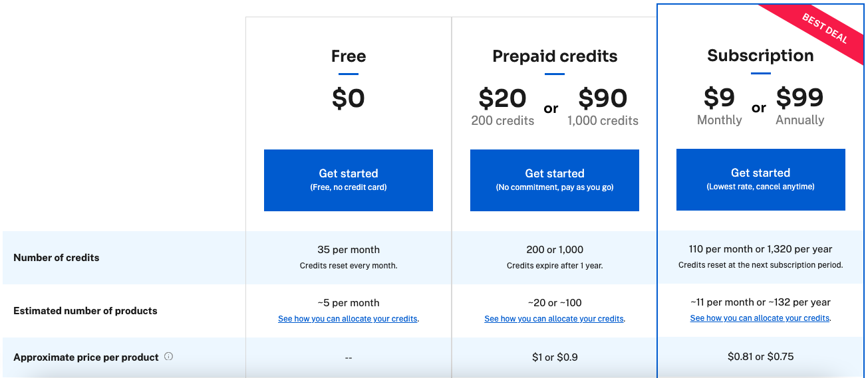The image size is (868, 378).
Task: Click the Free plan heading
Action: coord(349,56)
